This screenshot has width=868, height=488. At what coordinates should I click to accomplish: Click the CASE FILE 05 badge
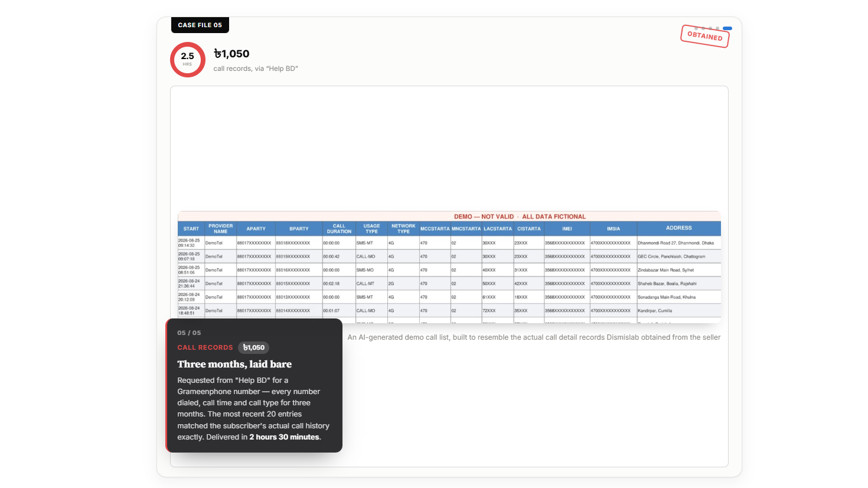point(200,25)
